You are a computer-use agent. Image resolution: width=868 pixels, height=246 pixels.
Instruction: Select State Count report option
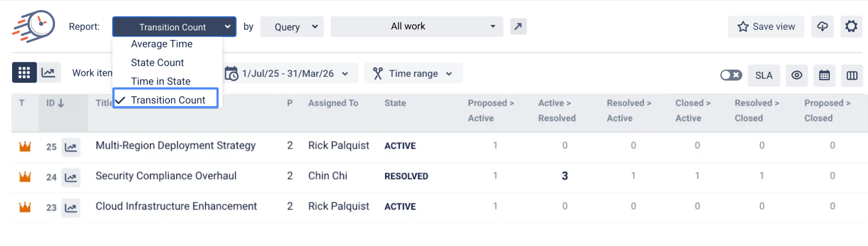157,62
